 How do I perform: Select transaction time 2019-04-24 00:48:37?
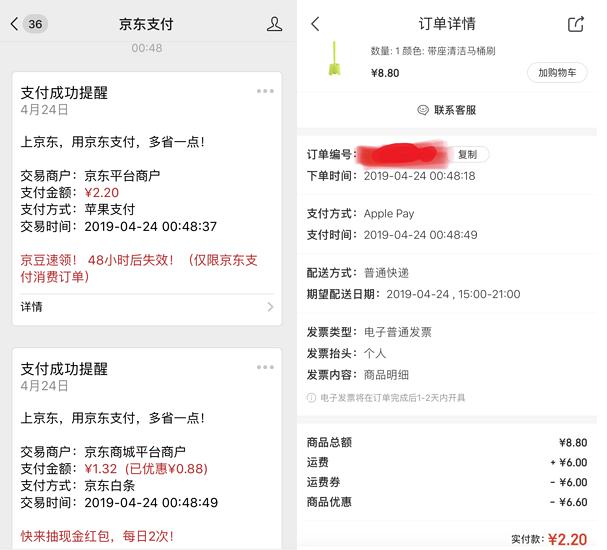pos(151,226)
